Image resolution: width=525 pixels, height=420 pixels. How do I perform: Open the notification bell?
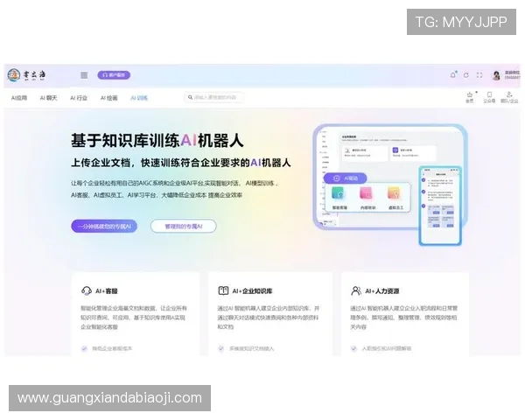(x=453, y=74)
